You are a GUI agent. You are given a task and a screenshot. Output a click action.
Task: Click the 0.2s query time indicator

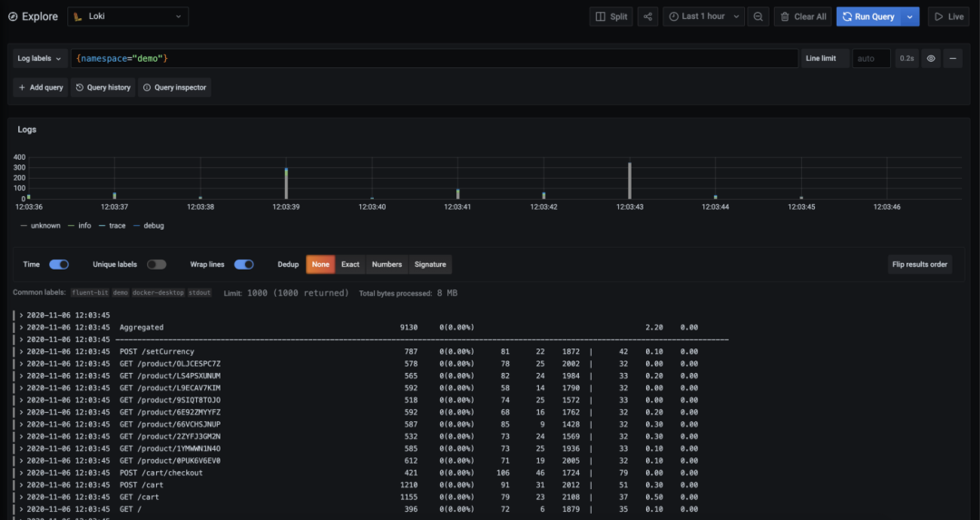pyautogui.click(x=906, y=58)
